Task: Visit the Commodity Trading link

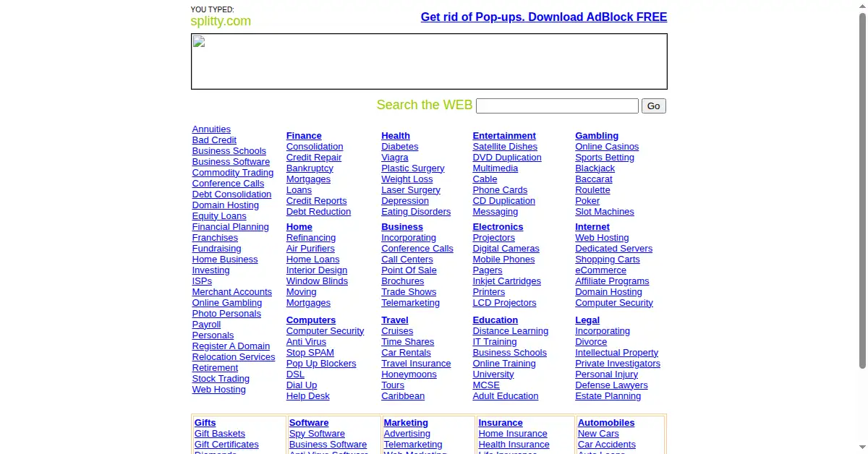Action: click(233, 173)
